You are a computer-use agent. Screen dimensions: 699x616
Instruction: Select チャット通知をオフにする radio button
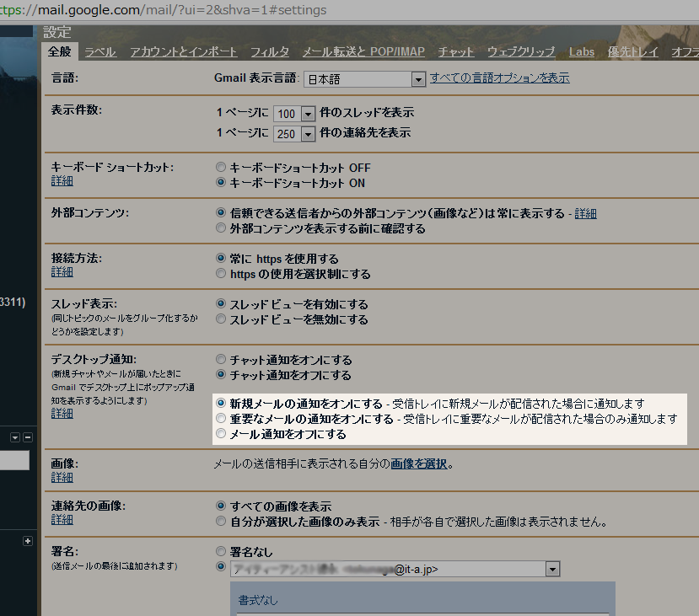pyautogui.click(x=221, y=374)
